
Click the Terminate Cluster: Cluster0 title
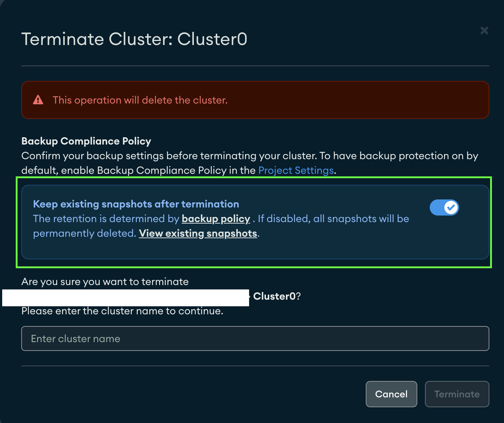134,39
